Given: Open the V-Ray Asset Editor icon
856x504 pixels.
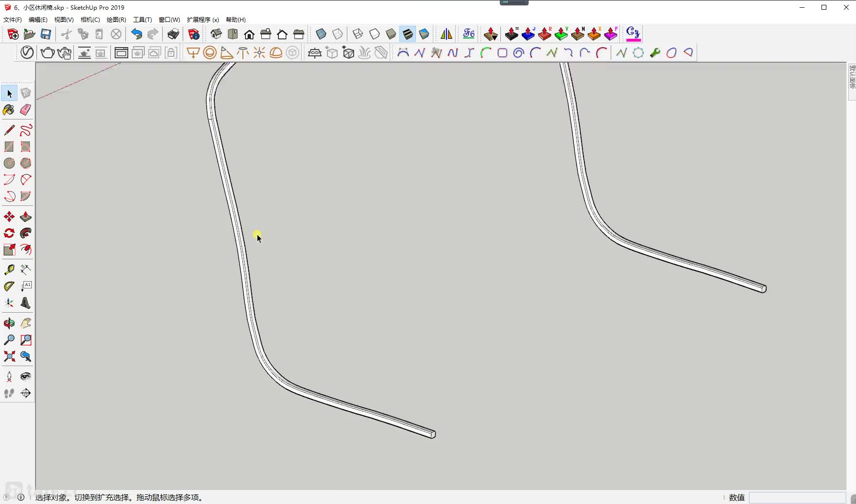Looking at the screenshot, I should [x=27, y=52].
